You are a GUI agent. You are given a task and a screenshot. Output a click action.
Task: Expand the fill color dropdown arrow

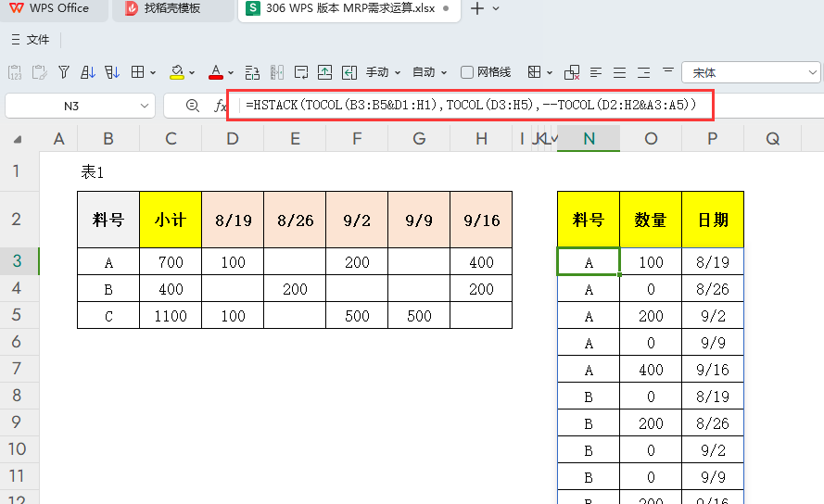(192, 72)
